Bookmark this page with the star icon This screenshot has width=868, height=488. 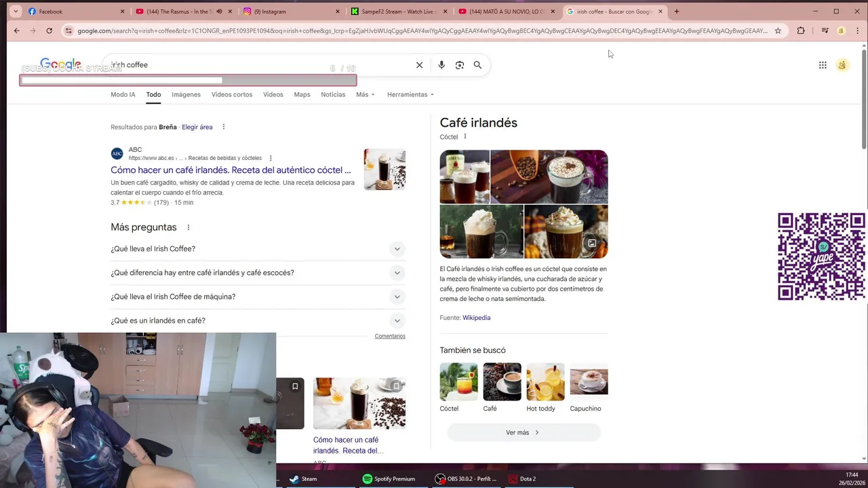778,30
